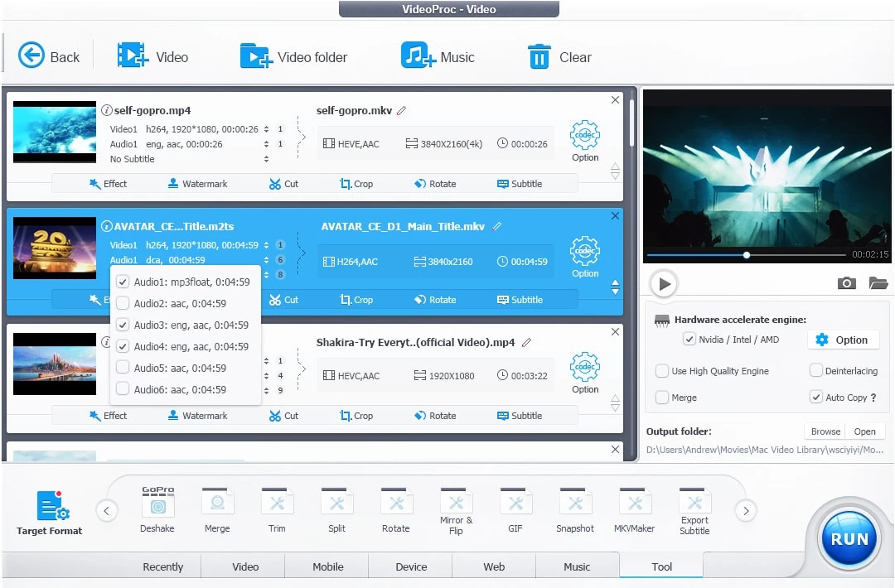This screenshot has width=895, height=588.
Task: Check the Merge checkbox
Action: pyautogui.click(x=662, y=398)
